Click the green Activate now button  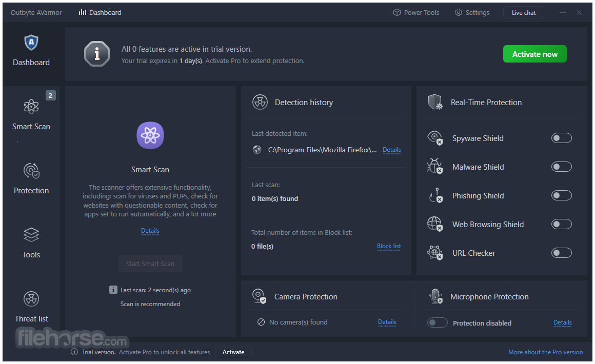pyautogui.click(x=534, y=54)
